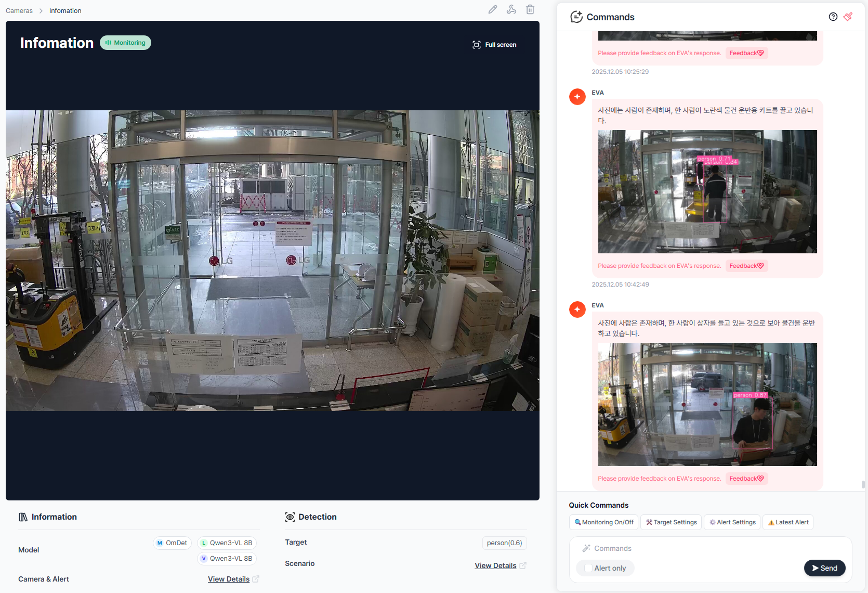Open Scenario View Details link
The width and height of the screenshot is (868, 593).
[x=495, y=565]
